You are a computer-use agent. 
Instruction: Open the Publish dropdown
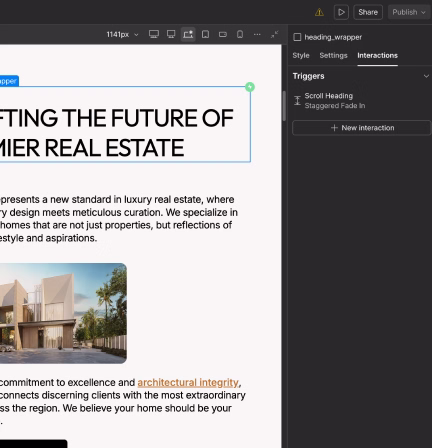[409, 12]
